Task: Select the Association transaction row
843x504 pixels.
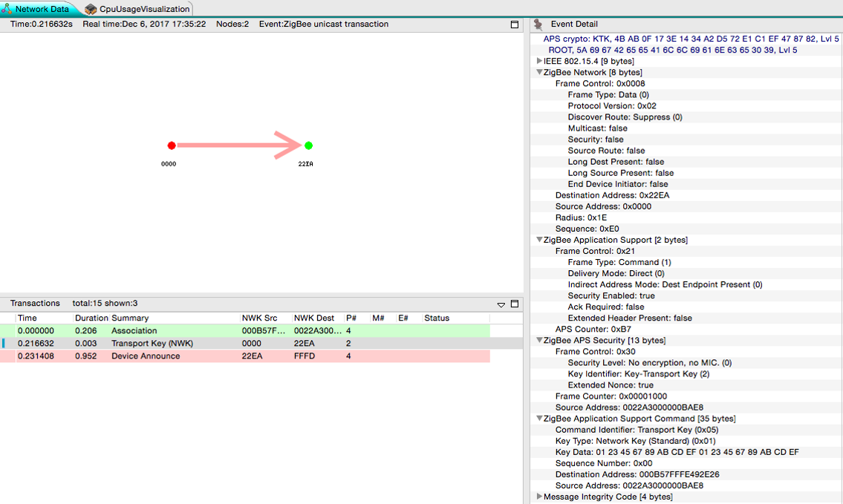Action: point(134,330)
